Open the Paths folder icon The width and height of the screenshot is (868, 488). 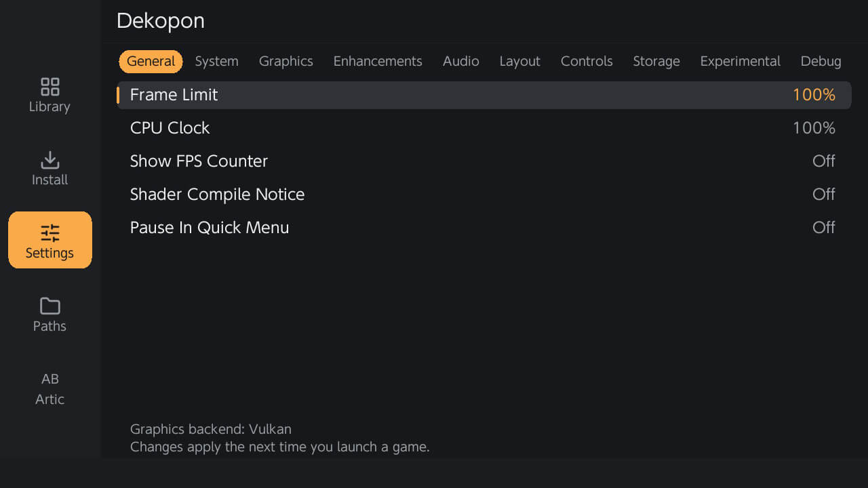coord(50,306)
